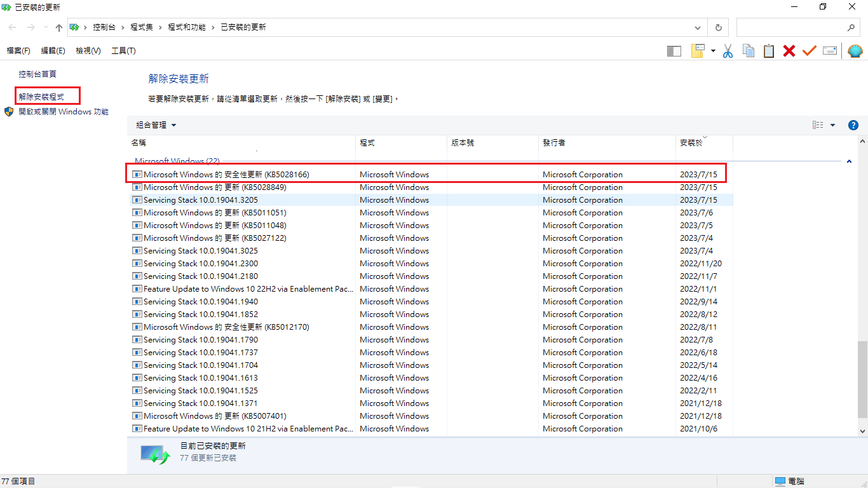Click the red X delete icon
The width and height of the screenshot is (868, 488).
click(x=789, y=51)
